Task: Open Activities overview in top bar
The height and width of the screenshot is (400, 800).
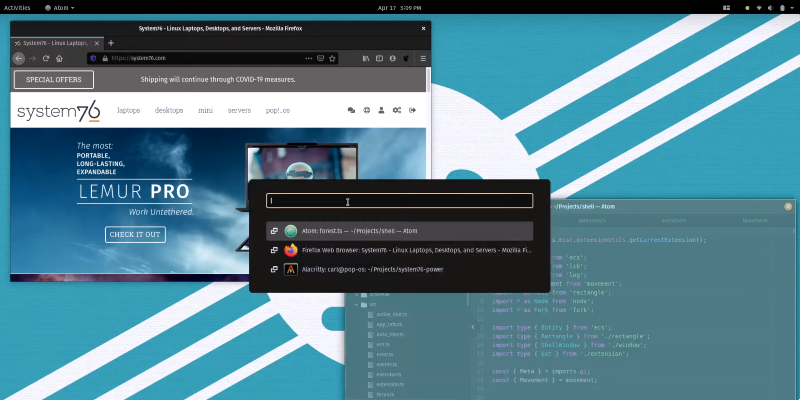Action: tap(17, 6)
